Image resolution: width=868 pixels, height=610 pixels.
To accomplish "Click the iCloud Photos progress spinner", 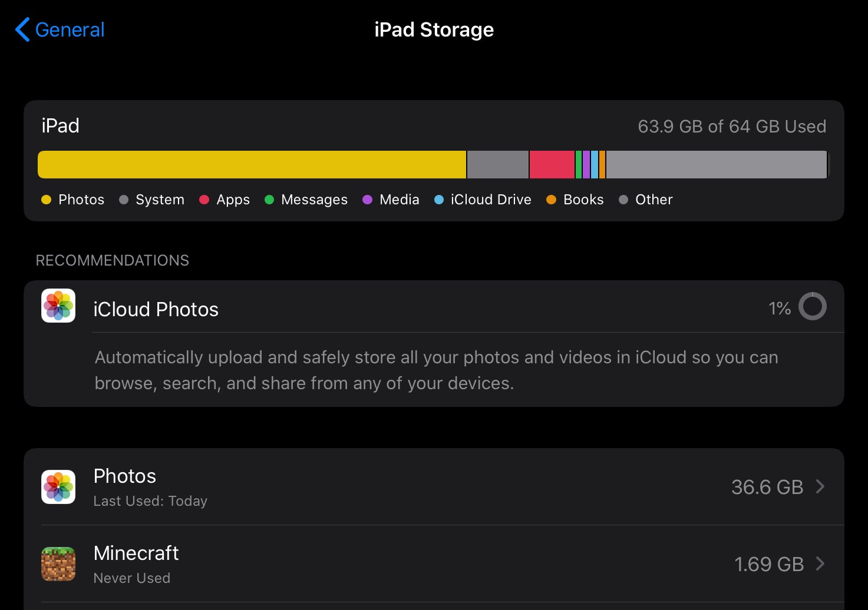I will pyautogui.click(x=812, y=306).
